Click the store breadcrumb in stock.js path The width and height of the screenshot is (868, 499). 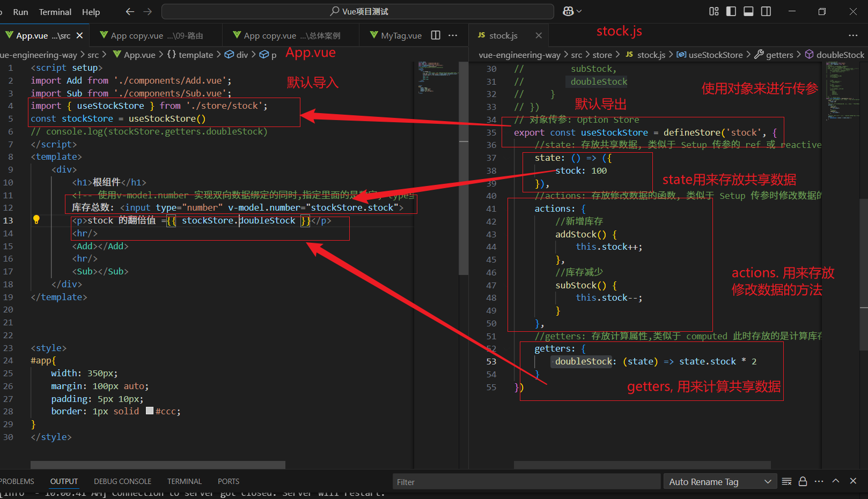pos(602,55)
